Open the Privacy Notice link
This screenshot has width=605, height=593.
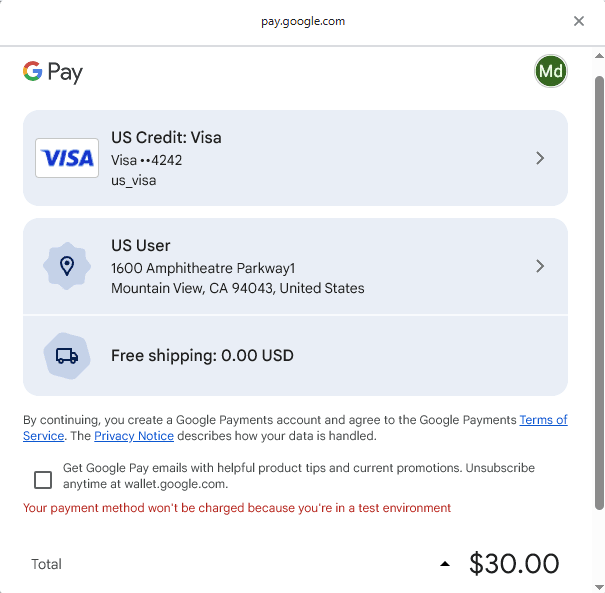(134, 436)
